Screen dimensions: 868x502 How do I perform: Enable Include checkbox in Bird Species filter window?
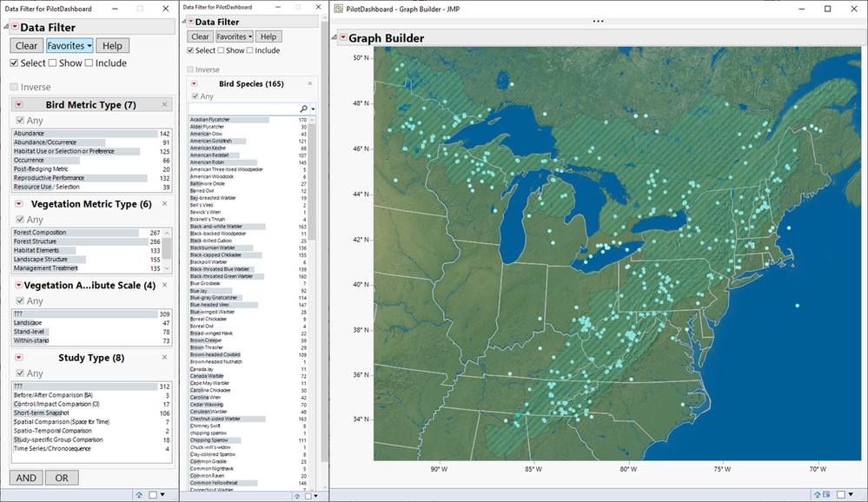coord(249,50)
